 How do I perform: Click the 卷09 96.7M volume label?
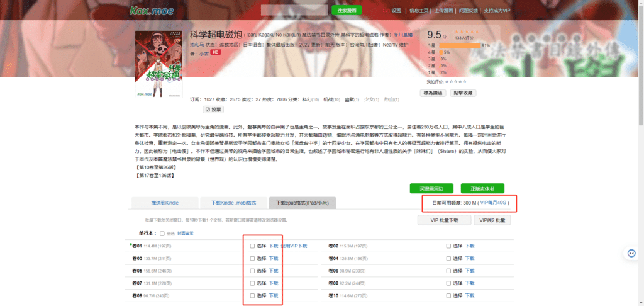pos(150,295)
